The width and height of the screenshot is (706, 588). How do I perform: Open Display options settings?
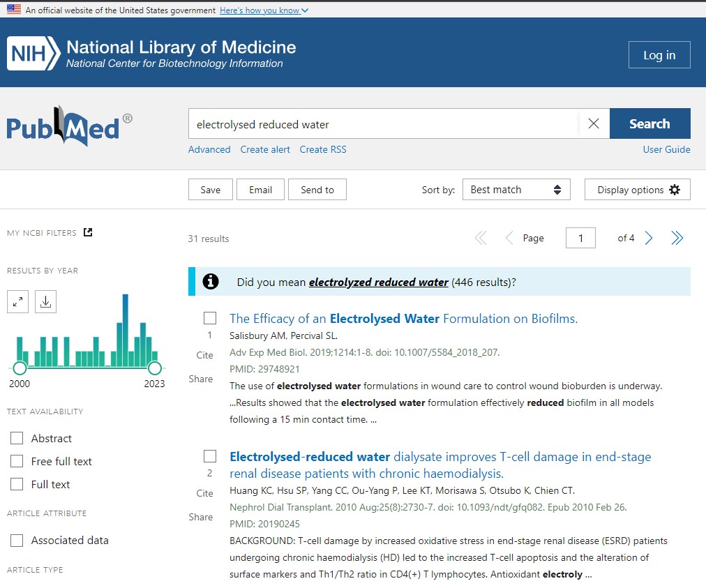[637, 190]
